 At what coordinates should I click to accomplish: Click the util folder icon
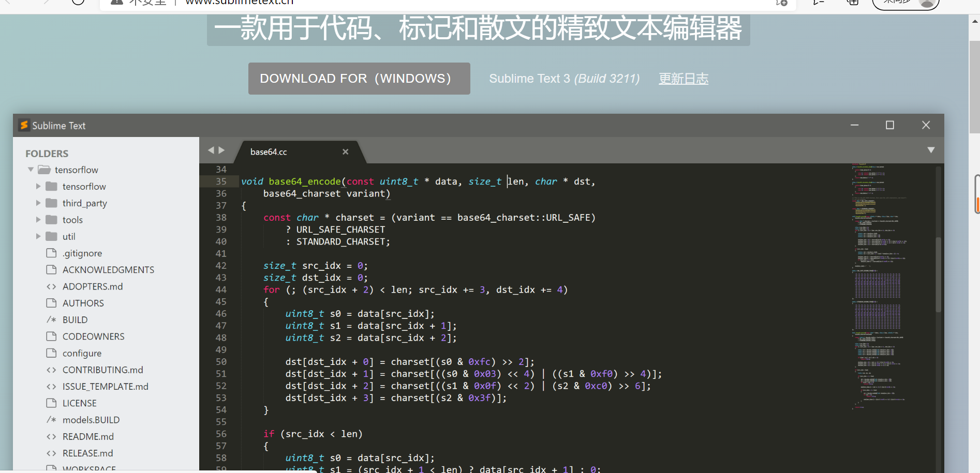51,236
